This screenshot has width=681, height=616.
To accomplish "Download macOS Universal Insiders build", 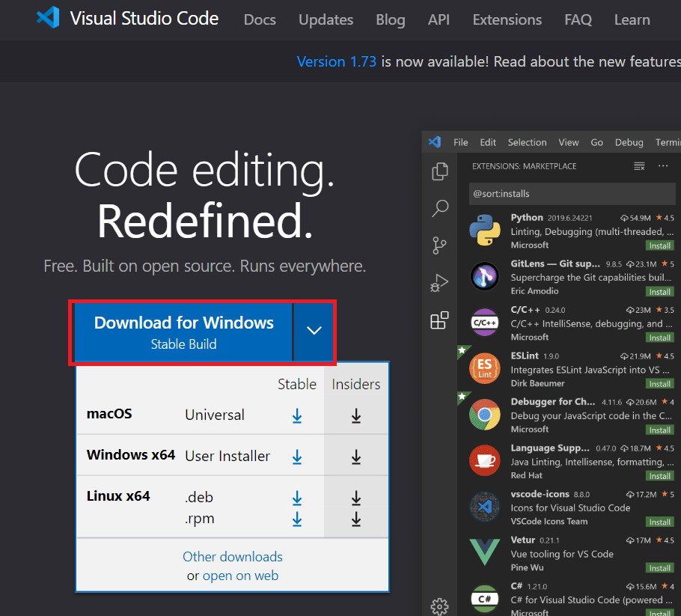I will click(x=356, y=415).
